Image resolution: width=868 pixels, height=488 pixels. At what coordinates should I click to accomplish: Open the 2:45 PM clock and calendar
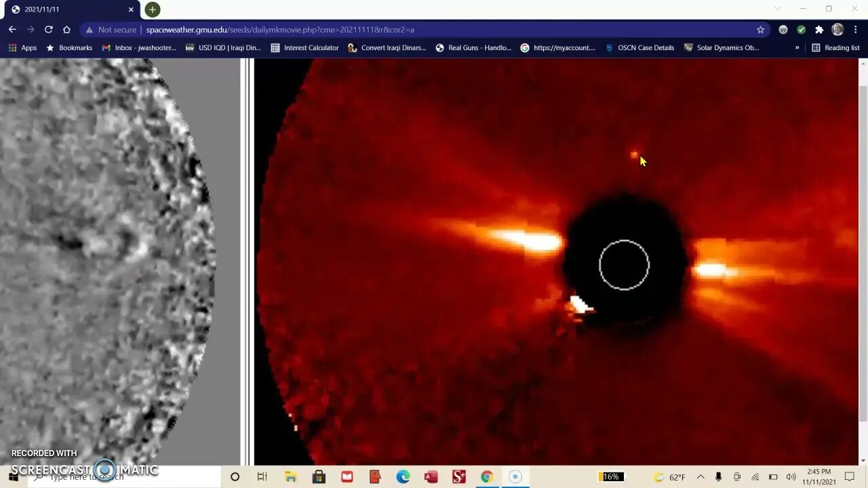tap(819, 476)
